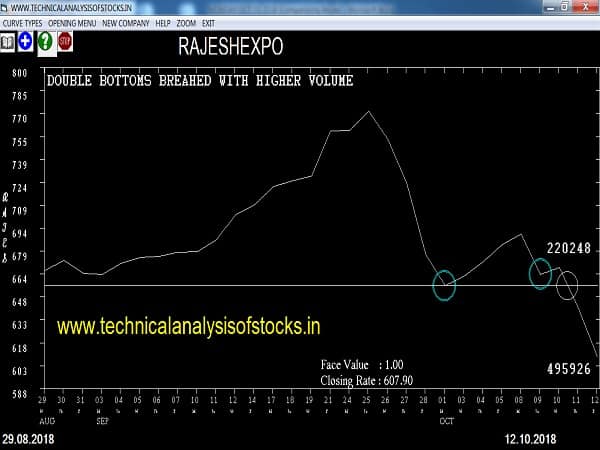Choose EXIT in the menu bar
Viewport: 600px width, 450px height.
click(x=208, y=22)
